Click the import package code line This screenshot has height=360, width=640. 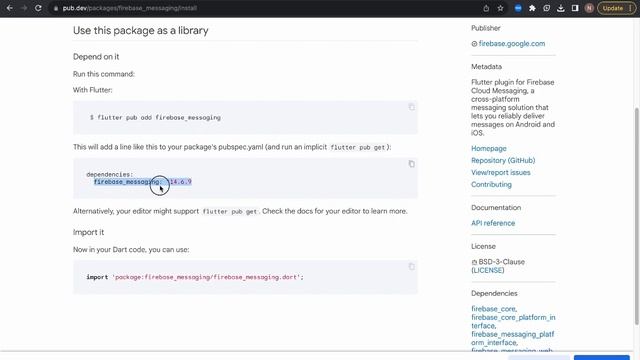[x=195, y=277]
